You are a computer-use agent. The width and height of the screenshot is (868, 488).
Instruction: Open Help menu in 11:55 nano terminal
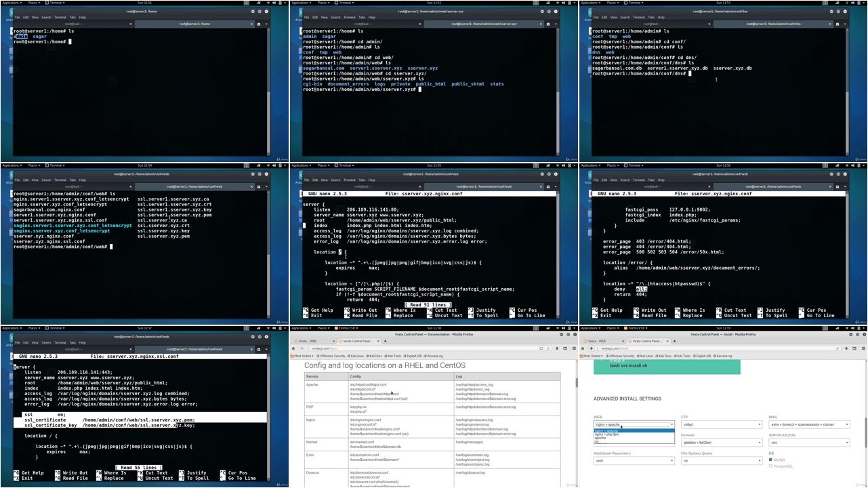(371, 180)
